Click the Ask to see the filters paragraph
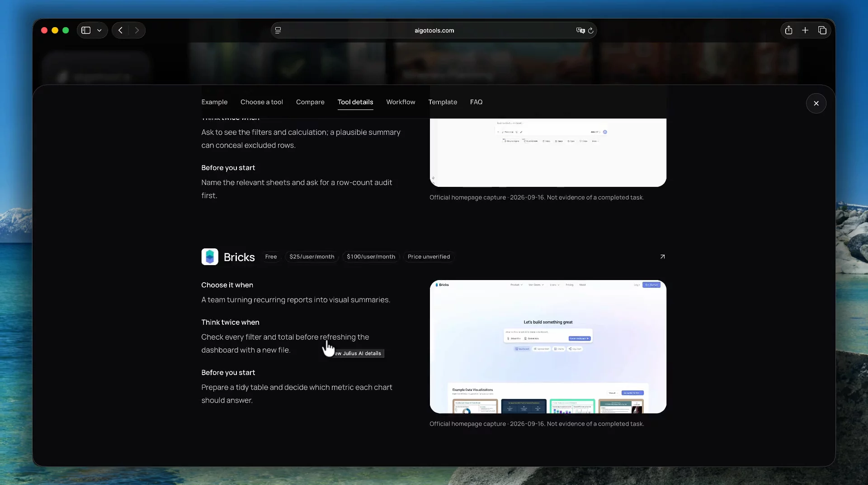 coord(301,139)
